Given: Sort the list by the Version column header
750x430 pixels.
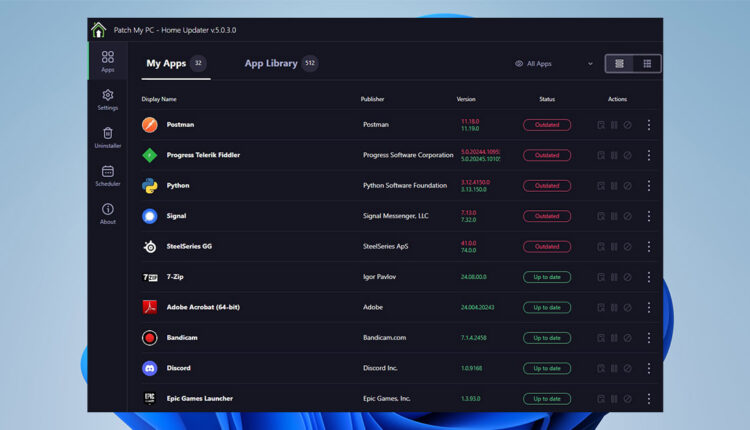Looking at the screenshot, I should (x=466, y=99).
